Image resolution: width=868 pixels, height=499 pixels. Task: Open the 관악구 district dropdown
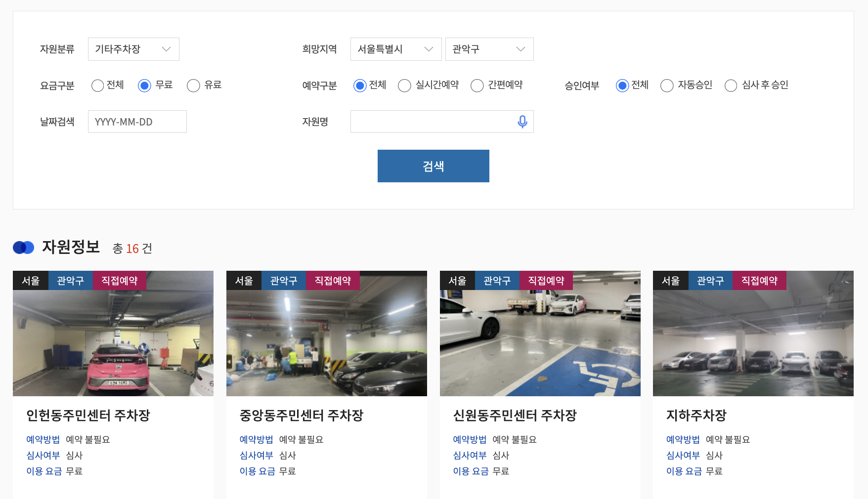pyautogui.click(x=489, y=49)
